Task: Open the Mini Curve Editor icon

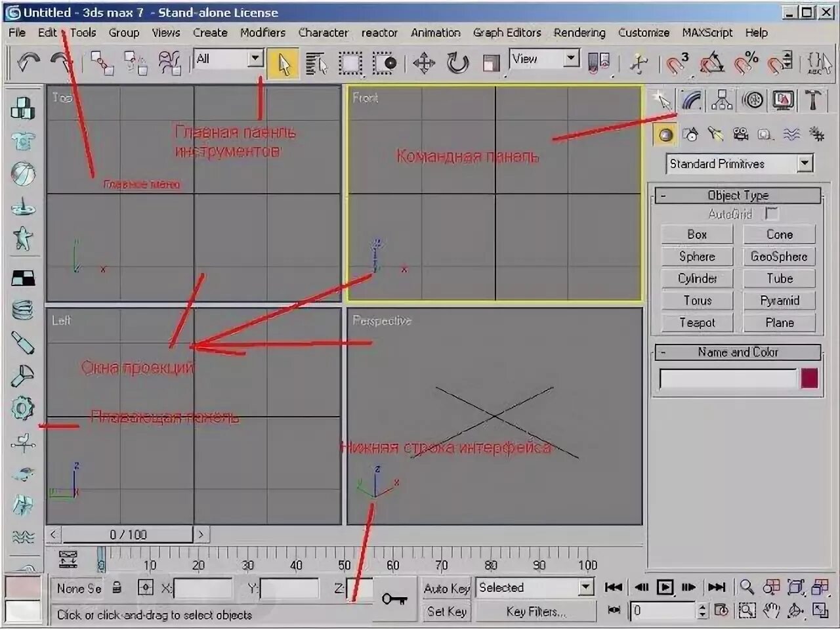Action: tap(68, 559)
